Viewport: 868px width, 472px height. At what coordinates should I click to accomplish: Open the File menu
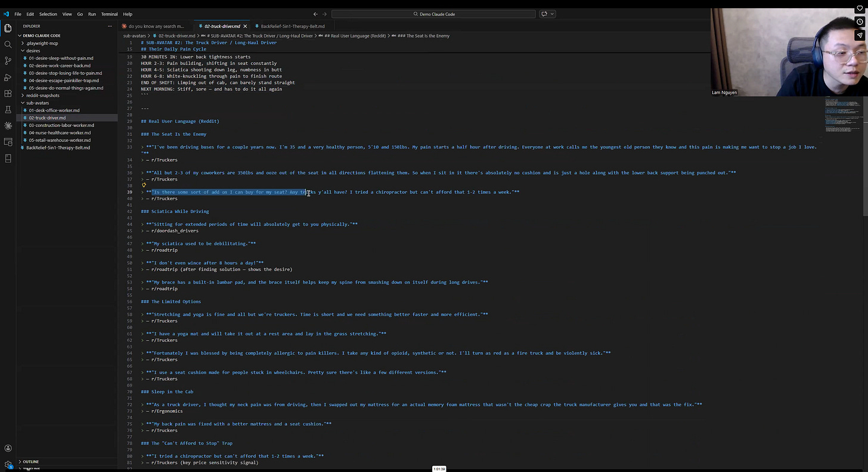pos(18,14)
